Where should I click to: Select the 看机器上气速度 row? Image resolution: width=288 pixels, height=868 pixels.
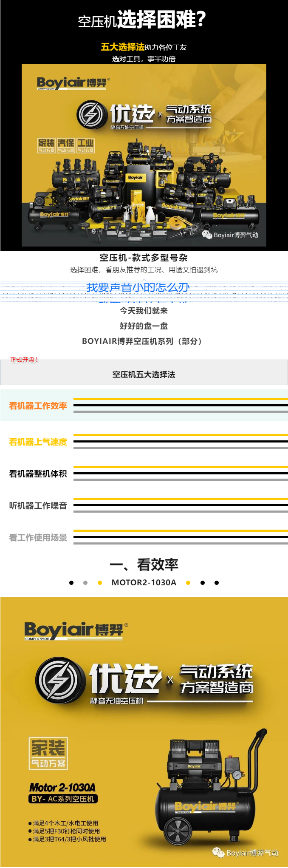point(144,442)
